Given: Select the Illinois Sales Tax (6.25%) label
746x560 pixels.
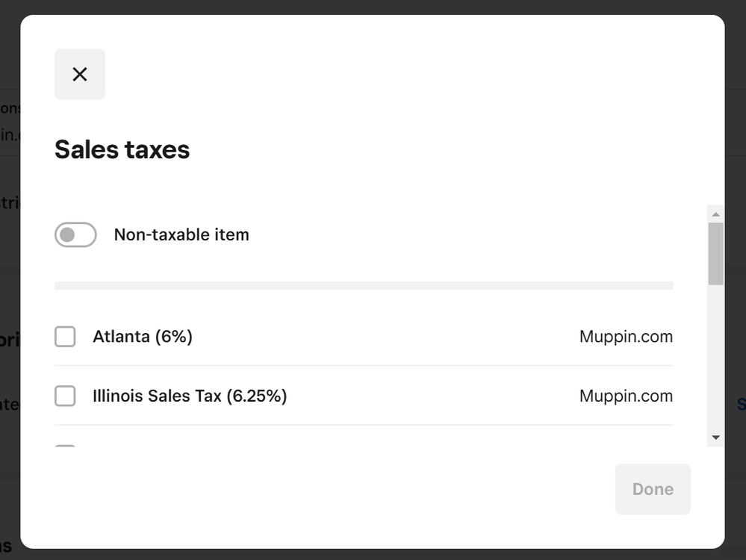Looking at the screenshot, I should [190, 396].
